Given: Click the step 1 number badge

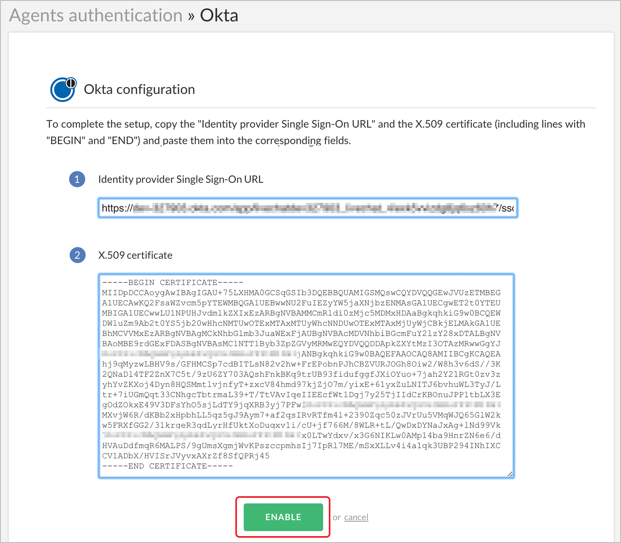Looking at the screenshot, I should pos(76,178).
